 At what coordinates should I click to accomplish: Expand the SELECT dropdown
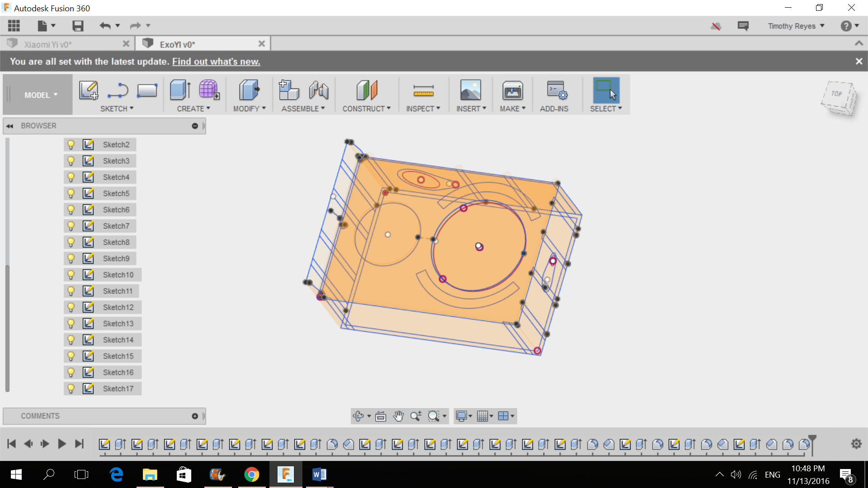tap(605, 108)
